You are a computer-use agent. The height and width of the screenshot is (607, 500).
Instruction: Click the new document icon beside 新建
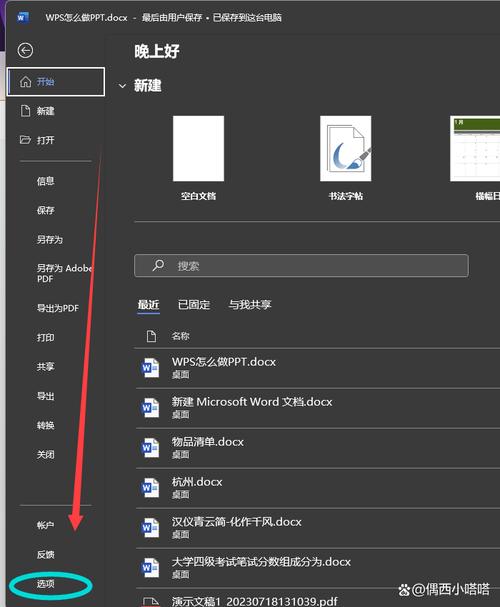tap(26, 111)
